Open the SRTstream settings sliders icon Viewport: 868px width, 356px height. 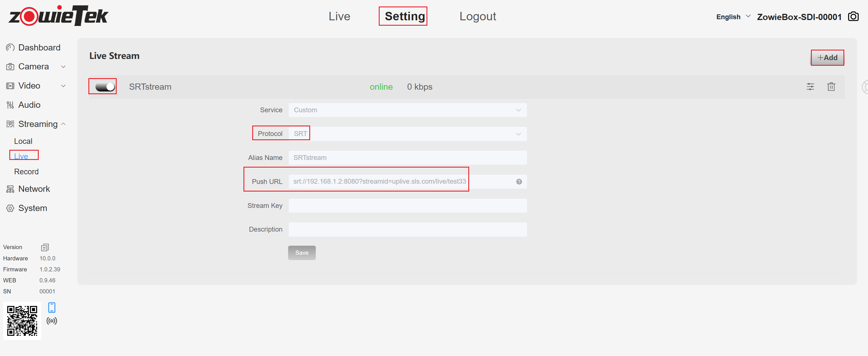810,87
